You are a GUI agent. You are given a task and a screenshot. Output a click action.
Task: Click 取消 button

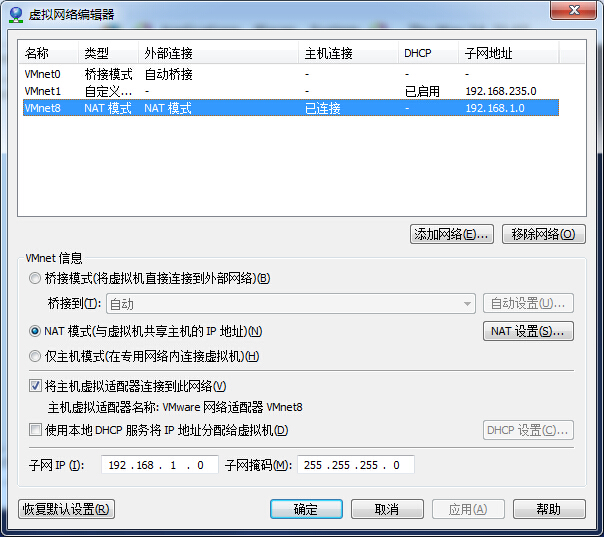point(387,509)
